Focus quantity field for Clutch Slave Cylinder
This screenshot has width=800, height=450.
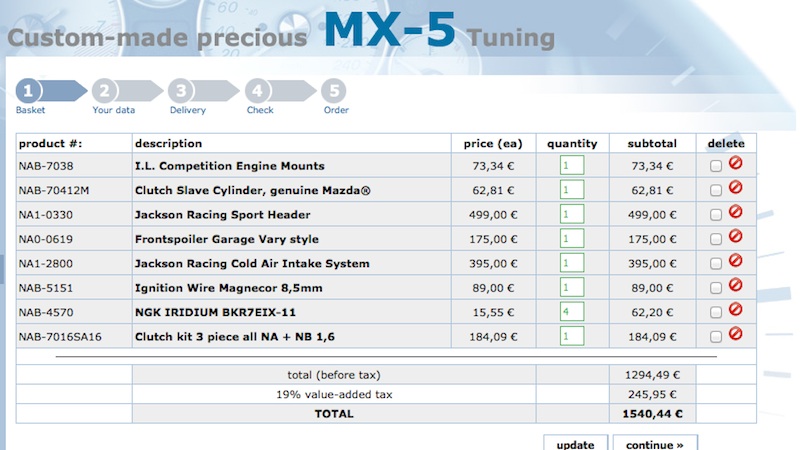pos(572,190)
